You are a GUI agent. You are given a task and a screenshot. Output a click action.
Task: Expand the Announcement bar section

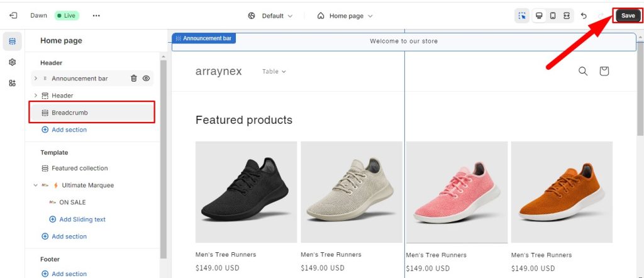(x=36, y=79)
